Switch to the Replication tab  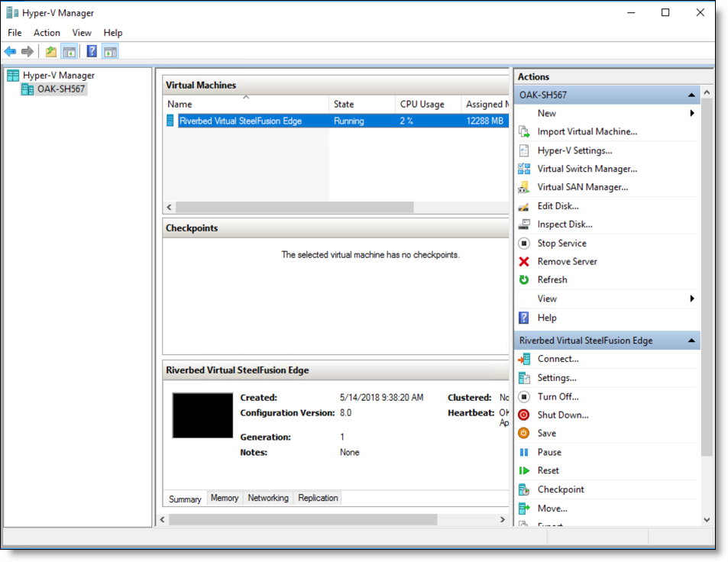click(x=318, y=498)
